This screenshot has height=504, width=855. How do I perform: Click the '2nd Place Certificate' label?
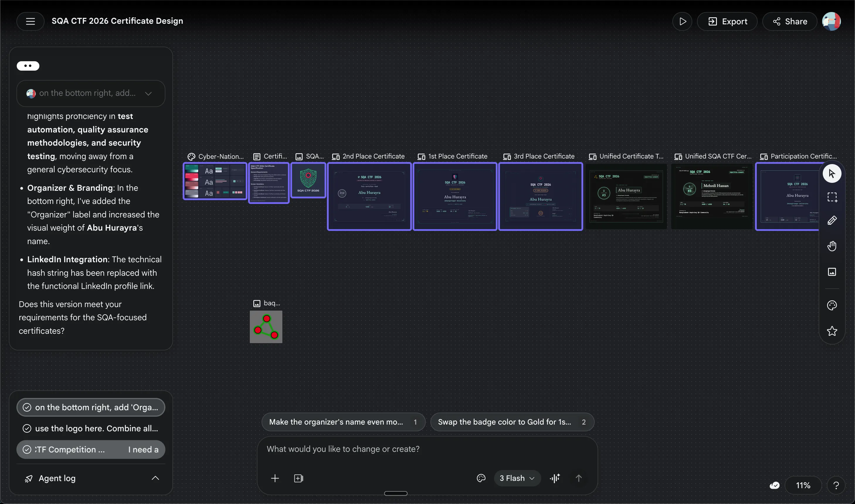click(x=373, y=156)
